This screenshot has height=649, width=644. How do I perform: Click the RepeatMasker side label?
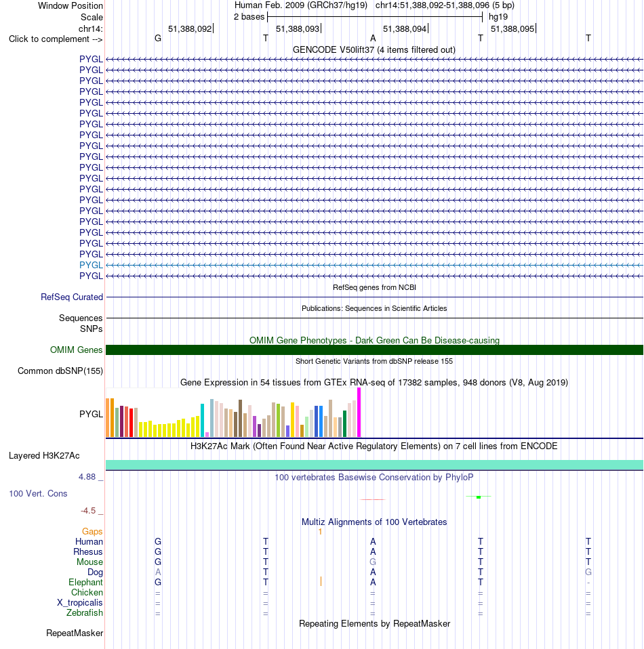75,633
